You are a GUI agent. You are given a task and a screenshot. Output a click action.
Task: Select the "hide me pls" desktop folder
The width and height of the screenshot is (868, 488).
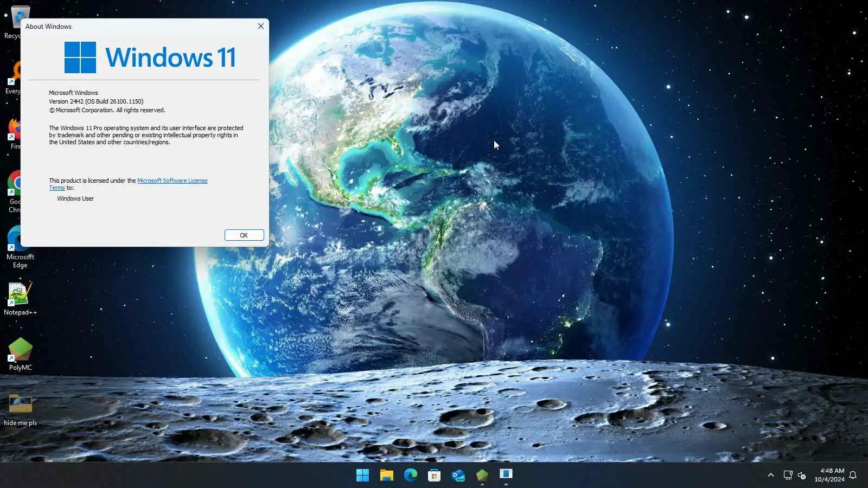20,409
